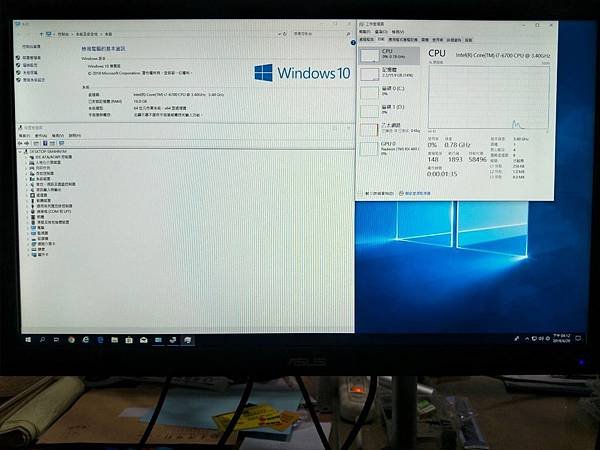Viewport: 600px width, 450px height.
Task: Open the 檔案(F) menu in Device Manager
Action: coord(24,135)
